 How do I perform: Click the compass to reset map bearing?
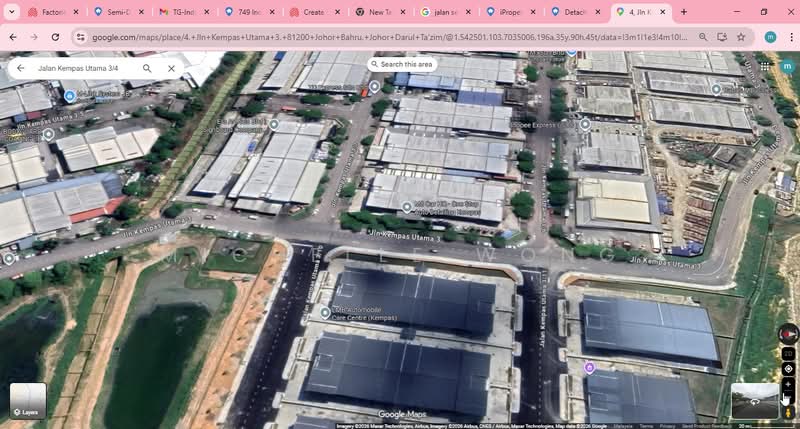coord(788,333)
